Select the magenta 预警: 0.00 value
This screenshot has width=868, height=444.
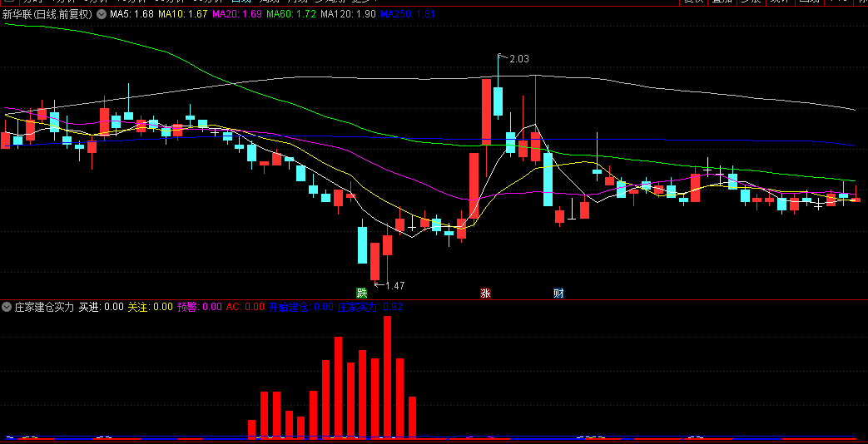click(199, 306)
